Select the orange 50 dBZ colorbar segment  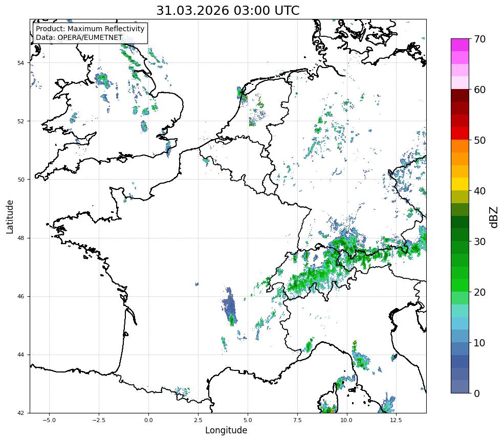(x=460, y=146)
